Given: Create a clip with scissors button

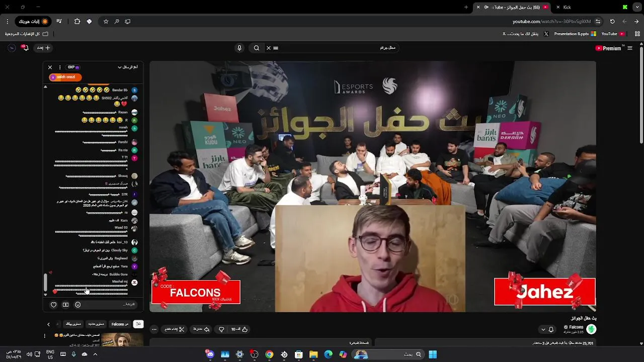Looking at the screenshot, I should (x=175, y=329).
